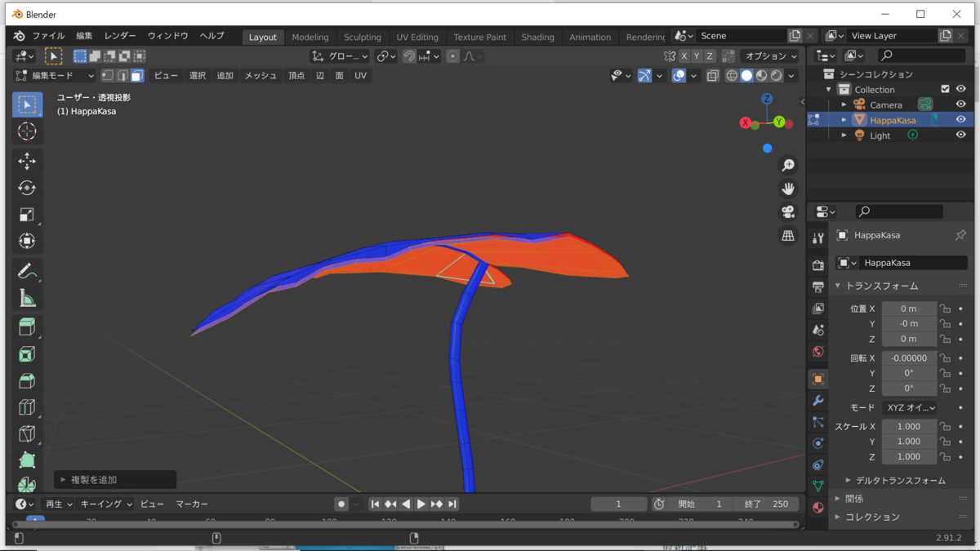Expand the Camera item in outliner
Image resolution: width=980 pixels, height=551 pixels.
pos(844,104)
